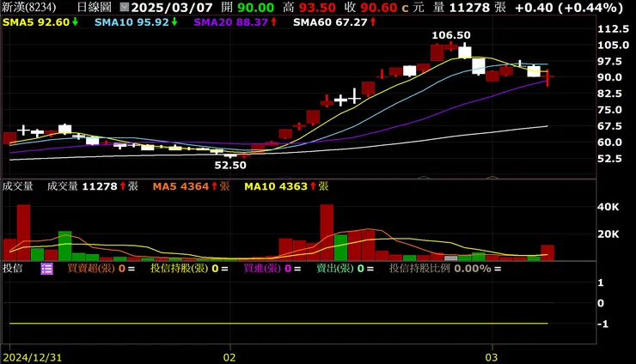Viewport: 636px width, 364px height.
Task: Select the high price 93.50
Action: tap(317, 7)
